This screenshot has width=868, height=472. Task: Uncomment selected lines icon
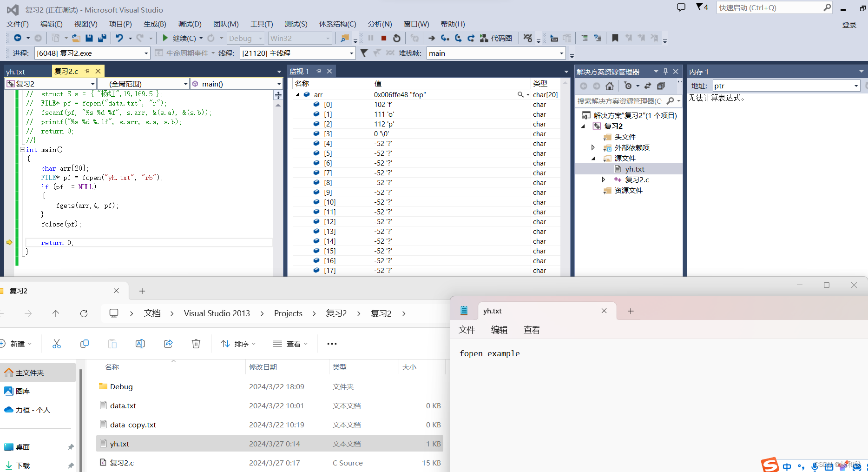click(x=598, y=38)
